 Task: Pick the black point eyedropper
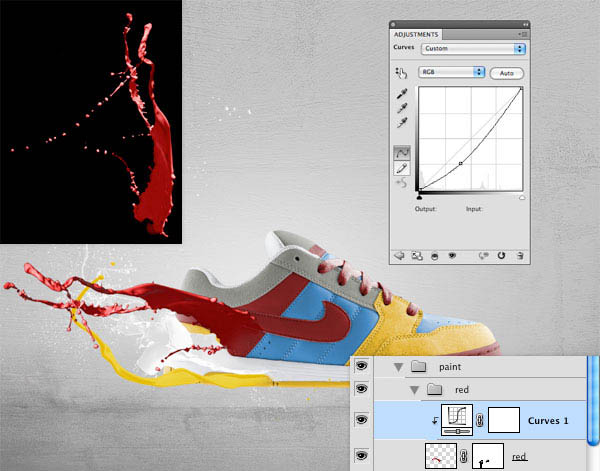click(x=402, y=94)
